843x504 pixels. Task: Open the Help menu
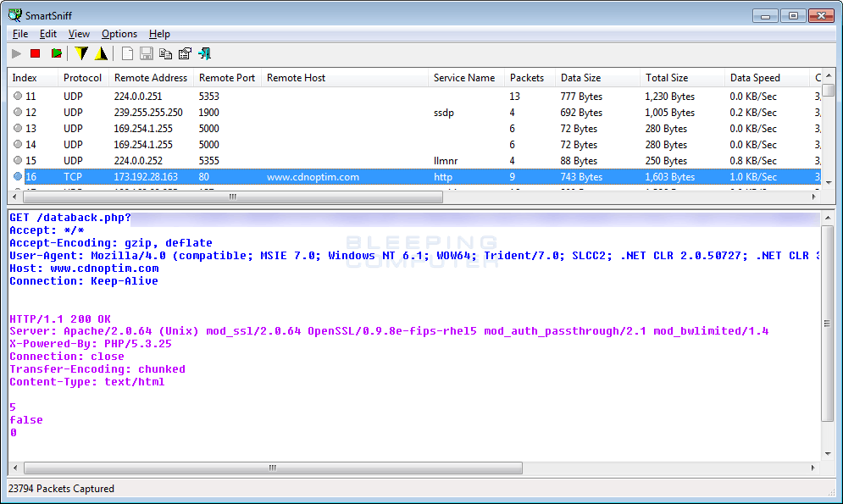[x=159, y=34]
